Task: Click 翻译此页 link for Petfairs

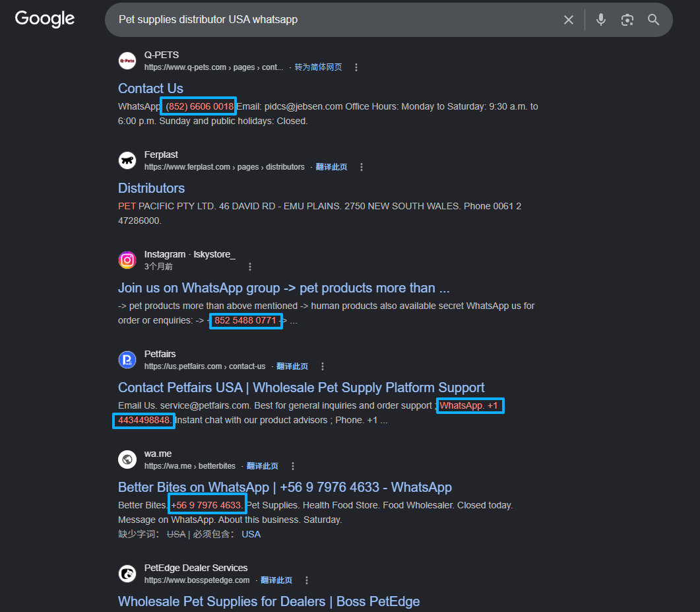Action: coord(292,366)
